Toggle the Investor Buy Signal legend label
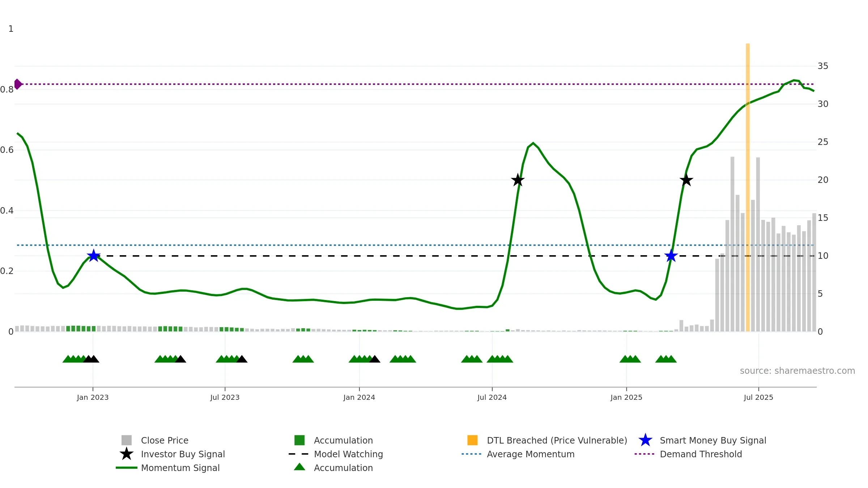The height and width of the screenshot is (488, 868). coord(183,454)
